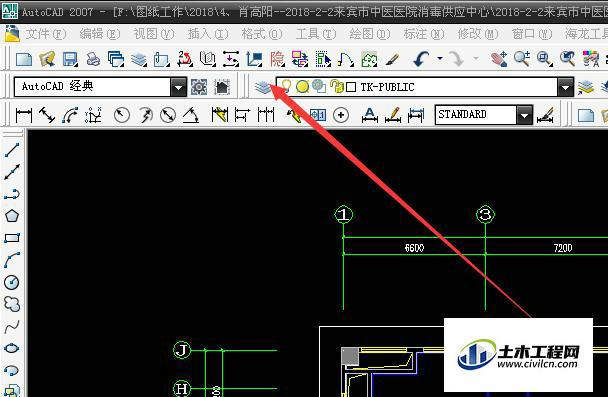Select the Rectangle draw tool
The height and width of the screenshot is (397, 608).
(12, 238)
